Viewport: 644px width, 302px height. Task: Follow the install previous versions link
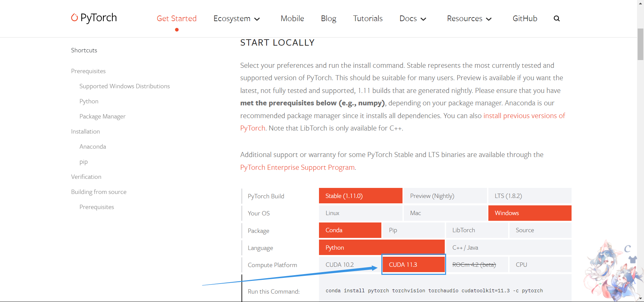point(524,116)
